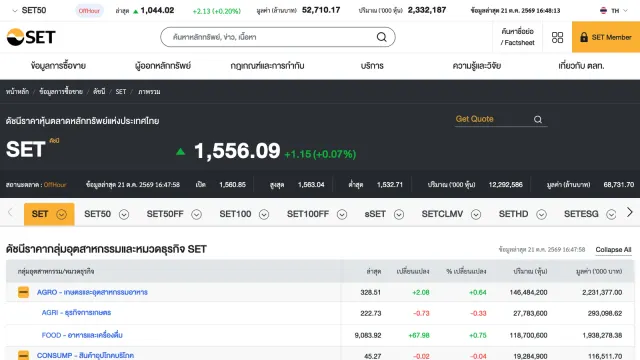This screenshot has width=640, height=360.
Task: Click the OffHour badge next to SET50
Action: (x=89, y=11)
